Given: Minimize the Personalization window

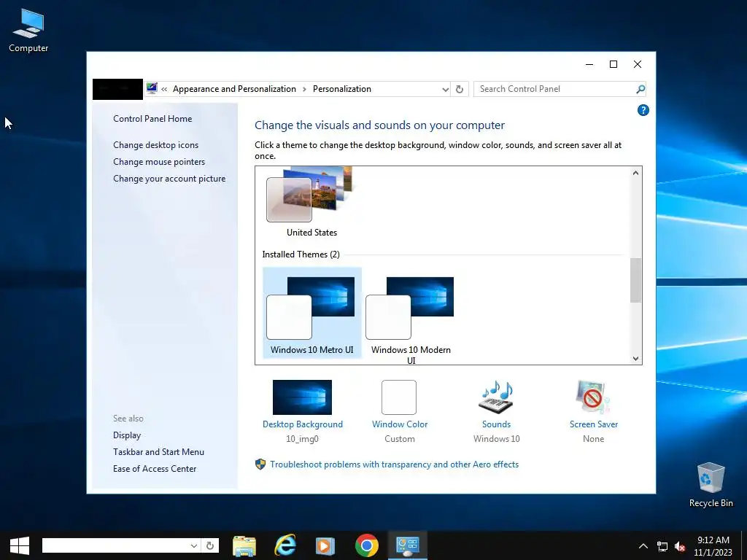Looking at the screenshot, I should coord(589,64).
